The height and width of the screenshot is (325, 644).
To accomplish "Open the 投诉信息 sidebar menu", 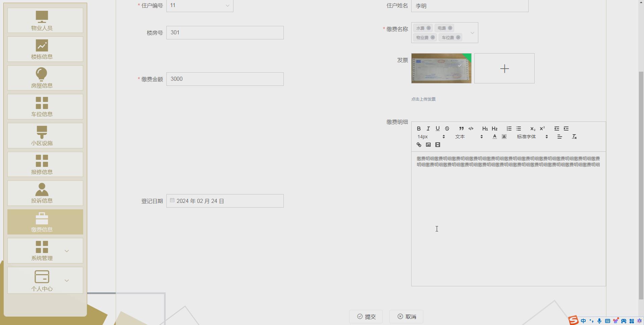I will pos(45,193).
